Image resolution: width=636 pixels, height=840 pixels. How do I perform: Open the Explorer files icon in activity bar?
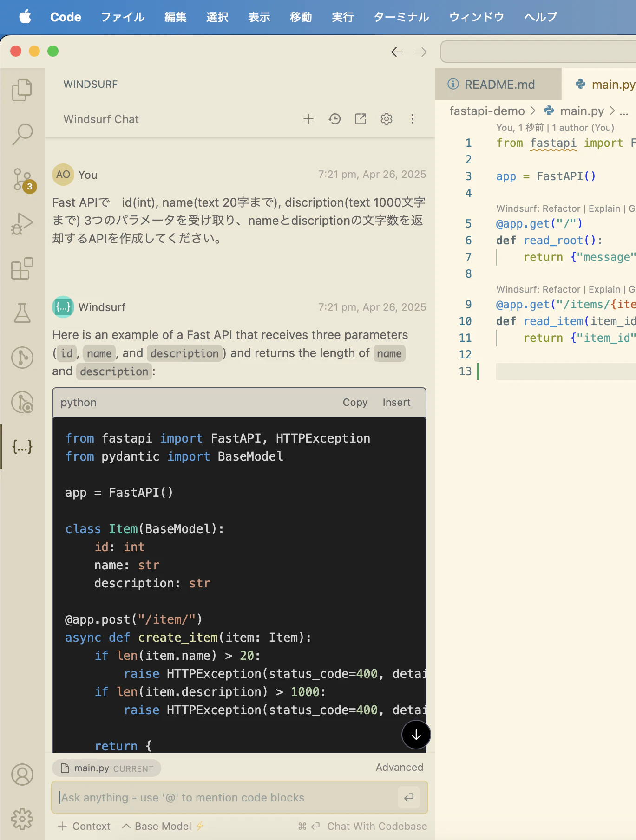[22, 90]
